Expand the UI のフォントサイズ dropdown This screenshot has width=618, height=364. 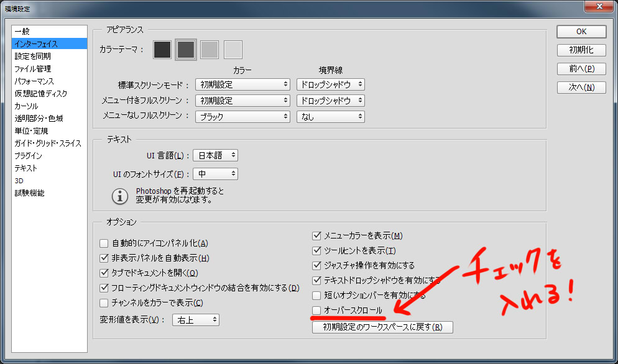[x=215, y=174]
